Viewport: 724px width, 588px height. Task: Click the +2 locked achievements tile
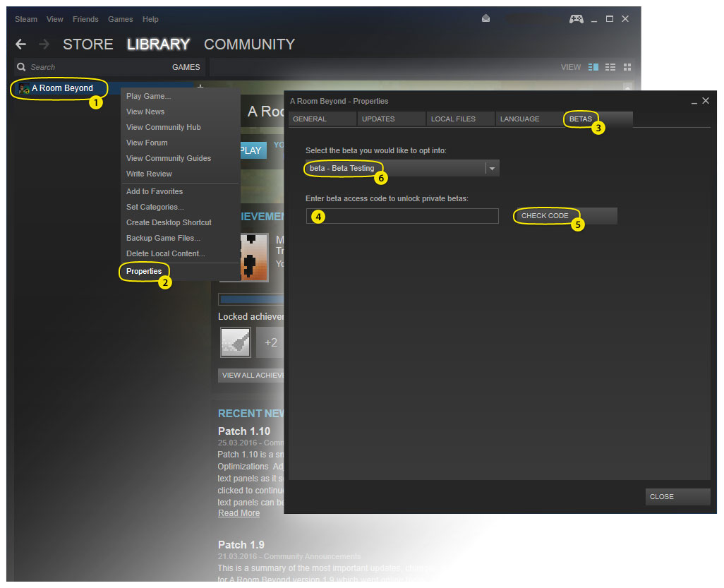point(270,342)
